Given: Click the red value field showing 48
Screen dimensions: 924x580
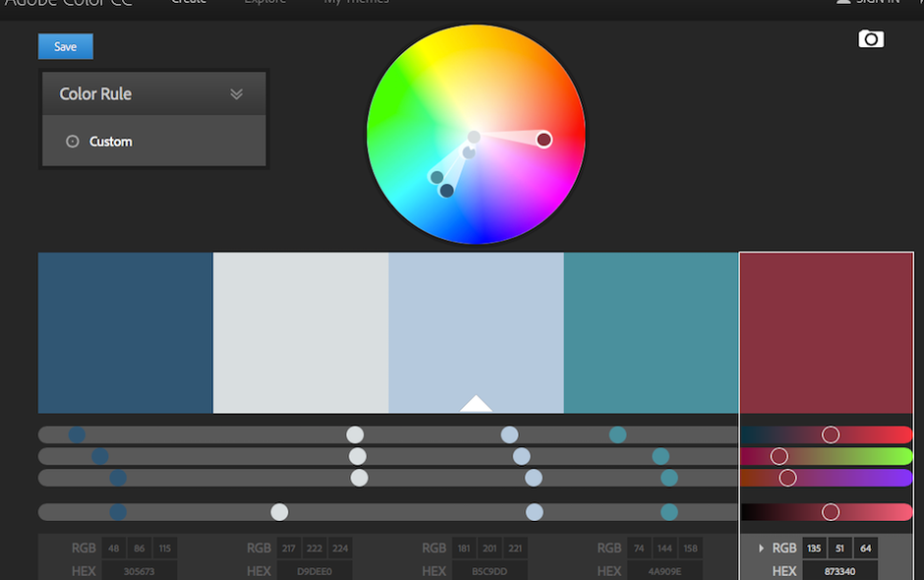Looking at the screenshot, I should tap(114, 549).
